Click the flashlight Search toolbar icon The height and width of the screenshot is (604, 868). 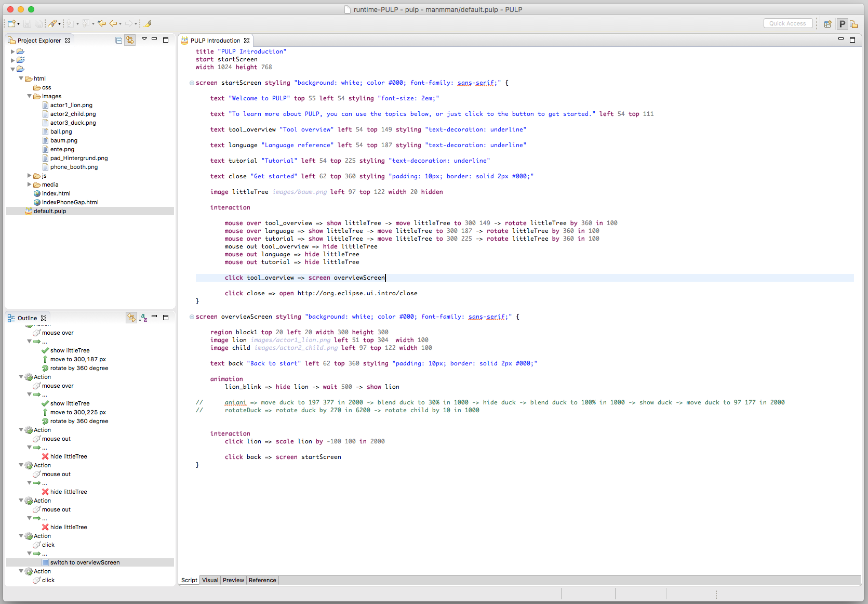pyautogui.click(x=52, y=23)
